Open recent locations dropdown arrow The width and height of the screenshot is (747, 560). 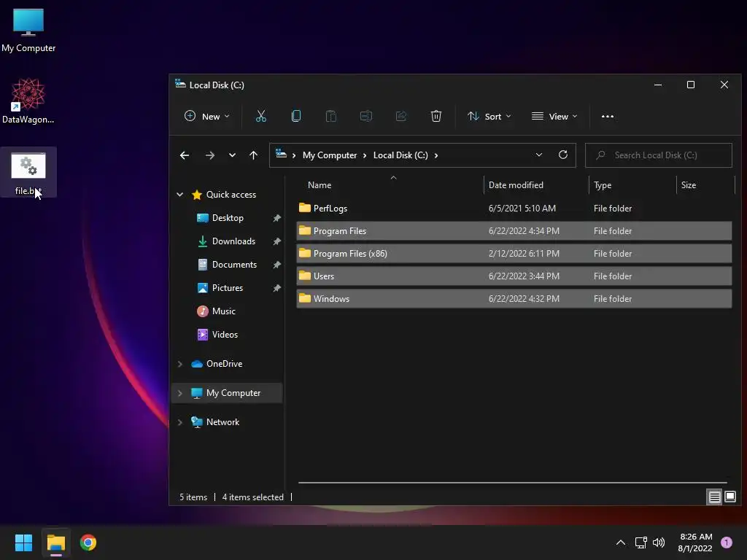[x=232, y=155]
